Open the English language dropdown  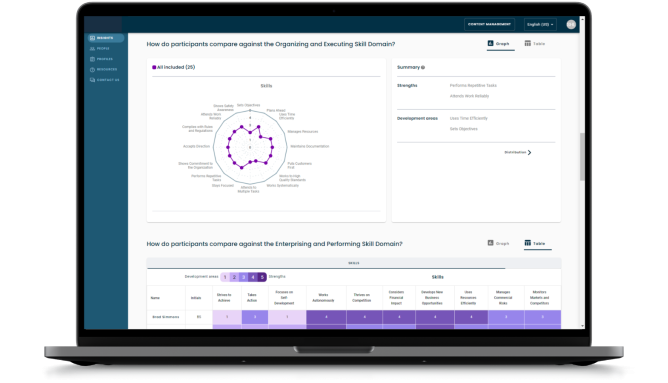540,24
